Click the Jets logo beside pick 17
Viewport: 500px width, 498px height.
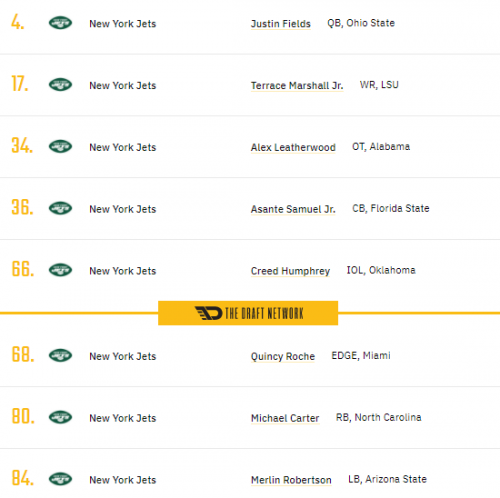pyautogui.click(x=60, y=85)
